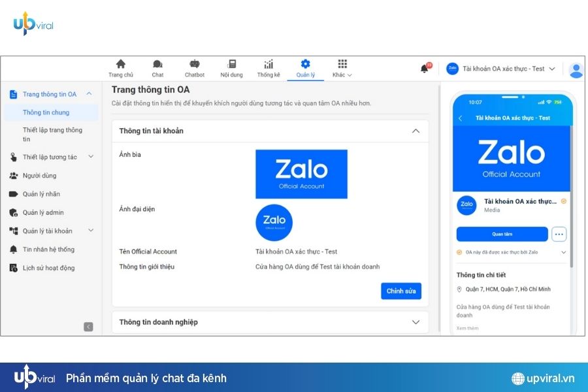588x392 pixels.
Task: Click the Tin nhắn hệ thống bell icon
Action: click(x=13, y=250)
